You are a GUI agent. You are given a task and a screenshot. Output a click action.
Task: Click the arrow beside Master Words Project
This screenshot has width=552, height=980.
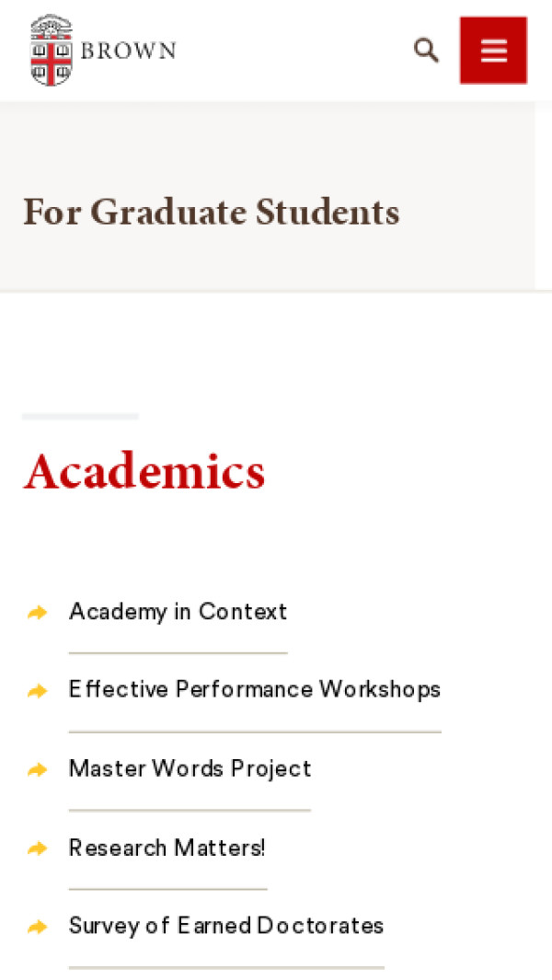point(37,769)
